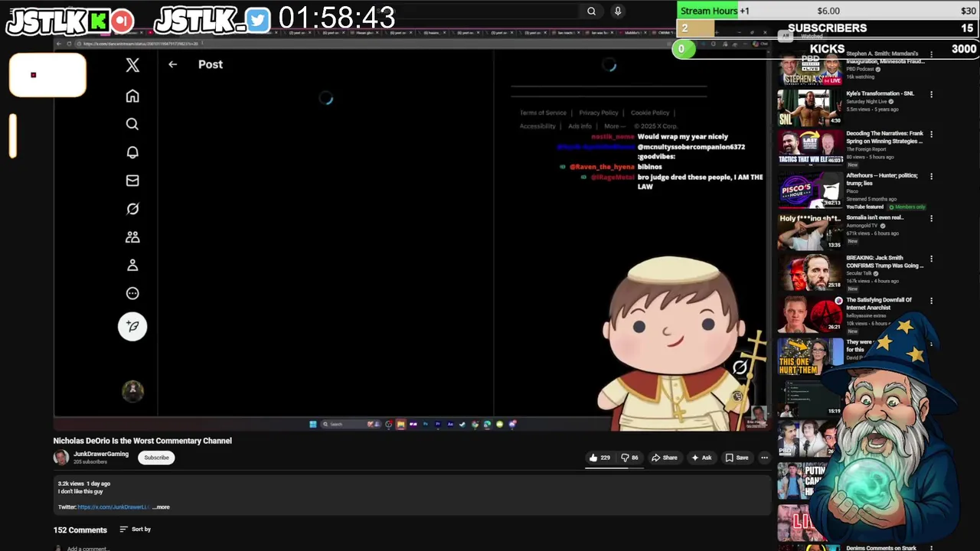Open options for Satisfying Downfall video

(x=931, y=301)
